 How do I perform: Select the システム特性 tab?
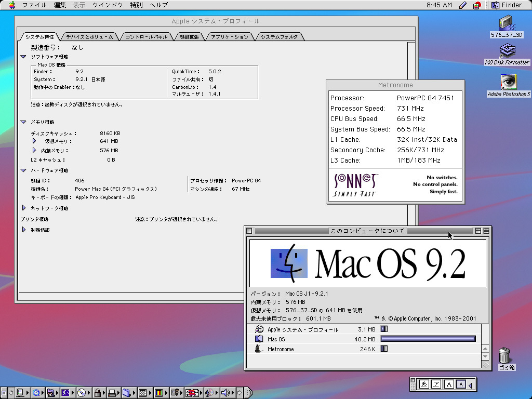click(x=39, y=37)
